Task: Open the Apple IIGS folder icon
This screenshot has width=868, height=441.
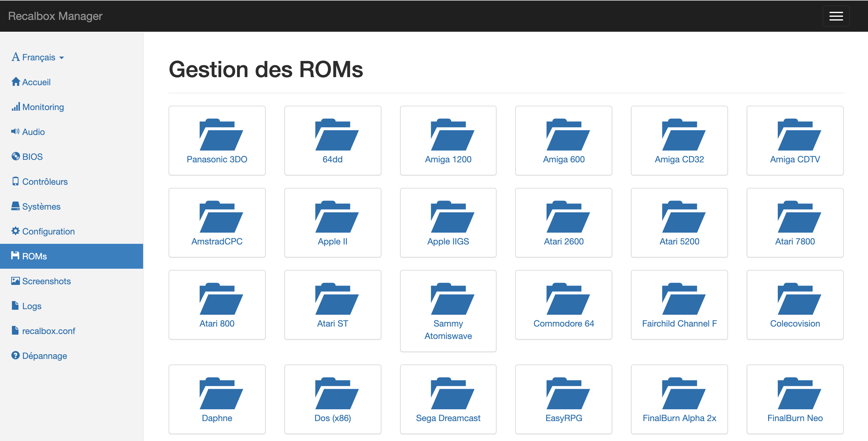Action: pyautogui.click(x=452, y=217)
